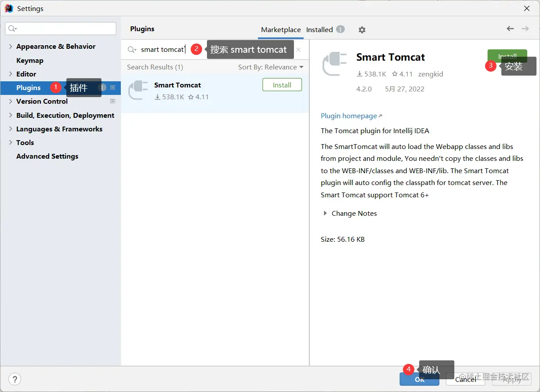540x392 pixels.
Task: Focus the settings search field
Action: (x=61, y=29)
